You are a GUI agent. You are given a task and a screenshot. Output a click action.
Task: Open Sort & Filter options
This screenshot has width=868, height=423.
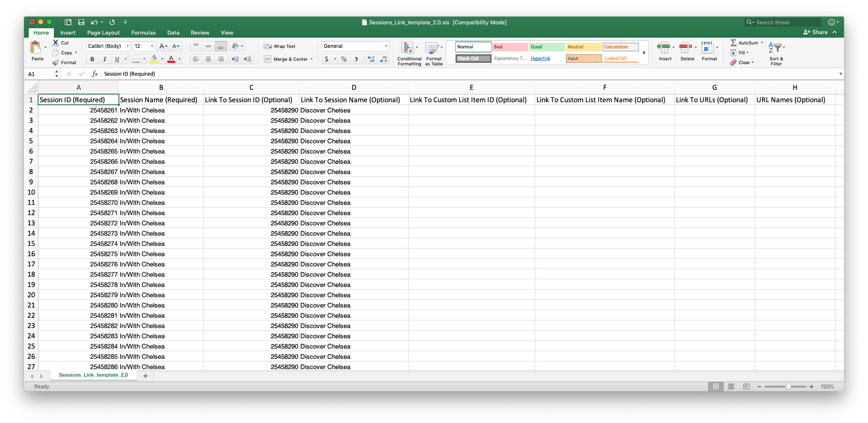776,53
